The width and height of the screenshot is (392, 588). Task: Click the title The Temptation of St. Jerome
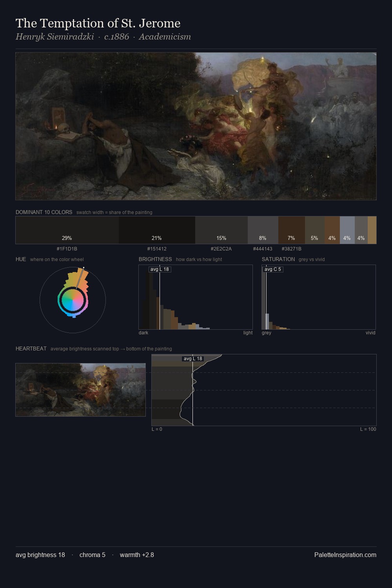pos(98,23)
